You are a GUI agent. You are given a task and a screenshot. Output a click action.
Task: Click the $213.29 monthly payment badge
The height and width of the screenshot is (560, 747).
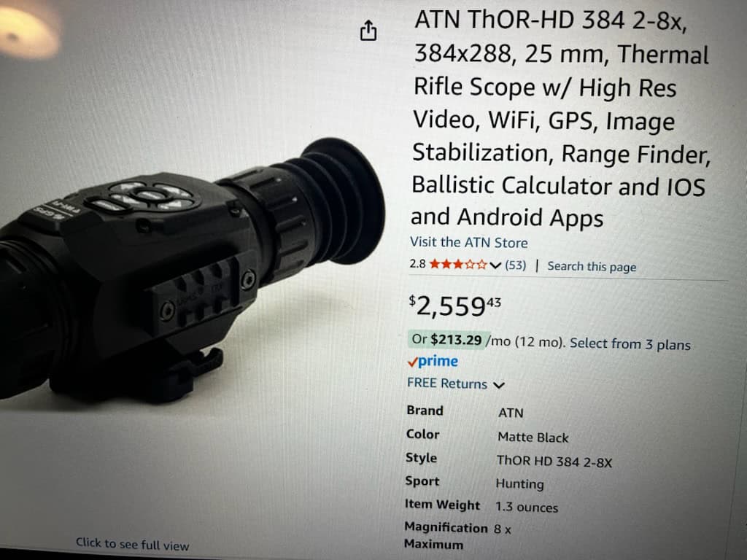point(447,340)
